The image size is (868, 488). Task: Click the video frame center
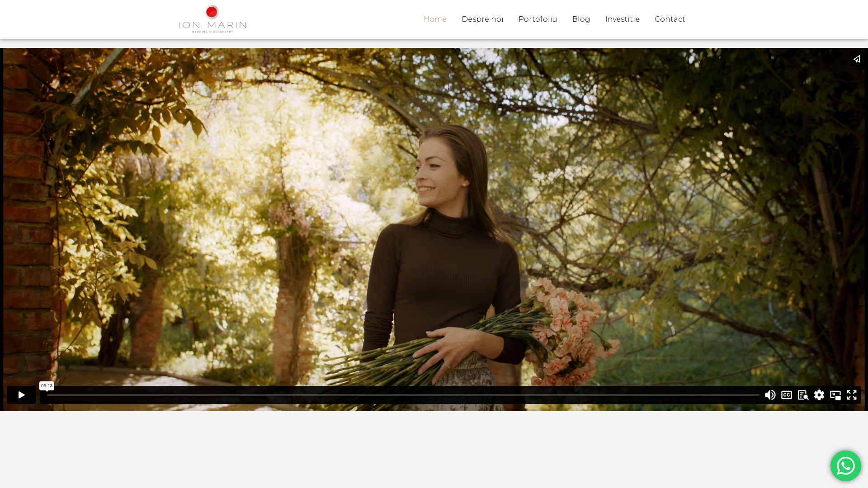click(434, 217)
